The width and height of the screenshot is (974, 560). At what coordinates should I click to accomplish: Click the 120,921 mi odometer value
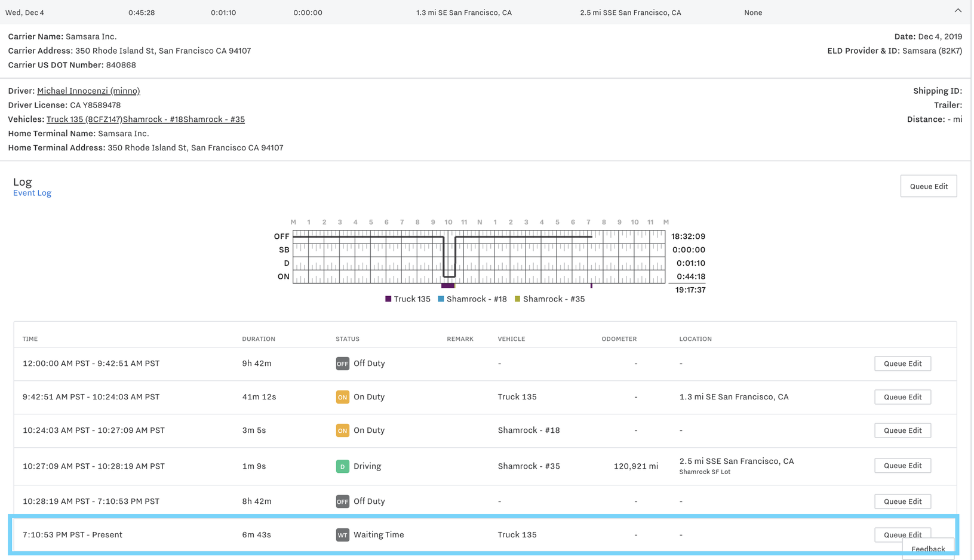click(636, 466)
